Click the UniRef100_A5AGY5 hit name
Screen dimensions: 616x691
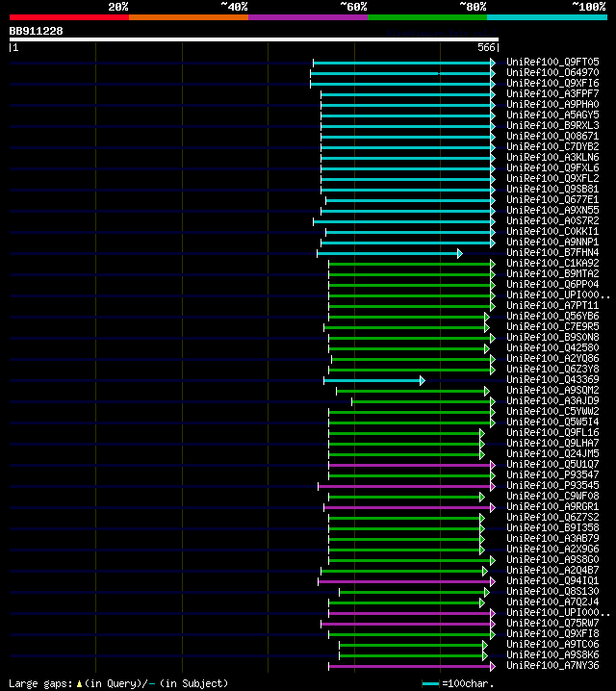coord(552,115)
